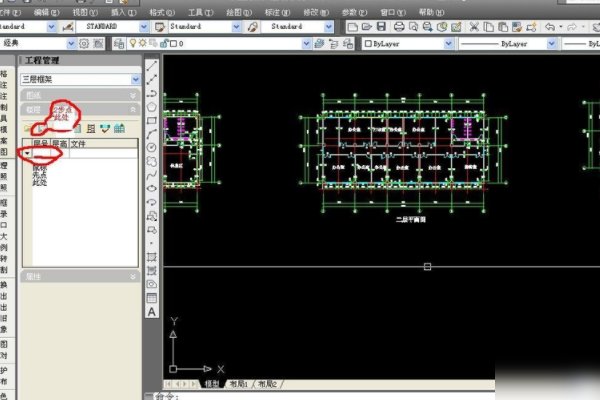Toggle the layer lightbulb on/off icon

tap(133, 44)
